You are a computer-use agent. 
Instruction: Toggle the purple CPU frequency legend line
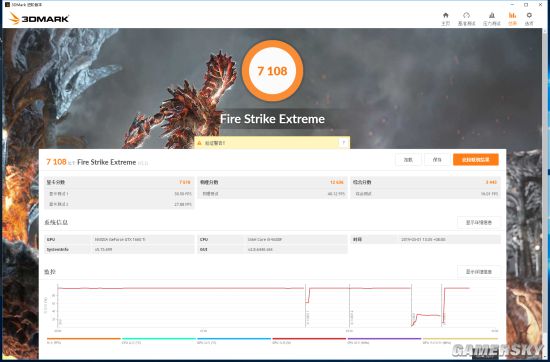pyautogui.click(x=384, y=340)
